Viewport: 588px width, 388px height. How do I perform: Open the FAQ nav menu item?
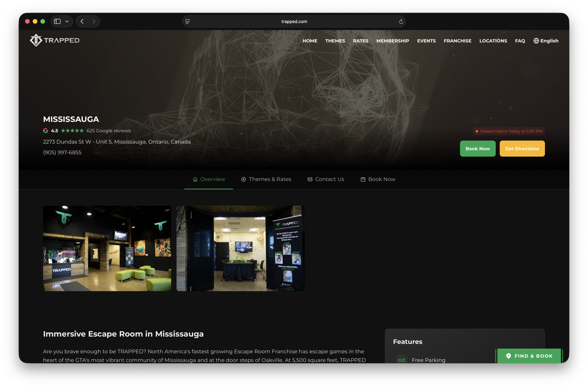point(520,41)
